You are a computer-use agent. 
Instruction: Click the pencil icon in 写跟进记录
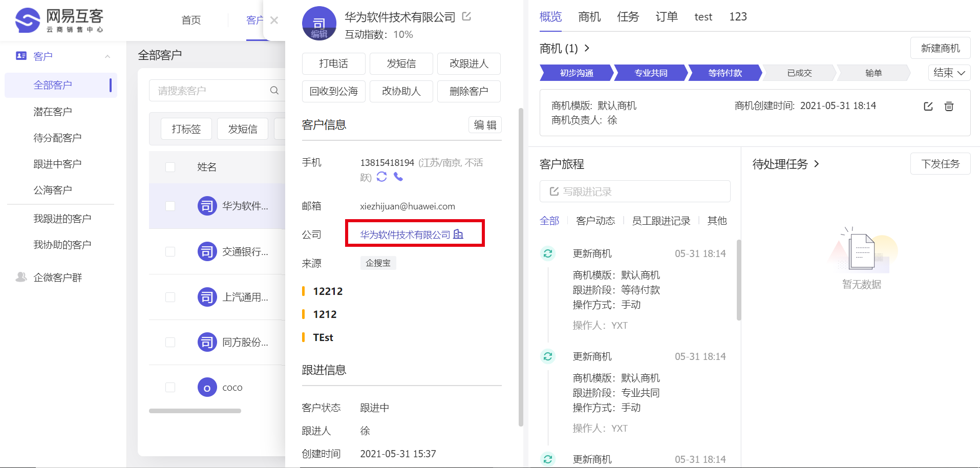(554, 191)
